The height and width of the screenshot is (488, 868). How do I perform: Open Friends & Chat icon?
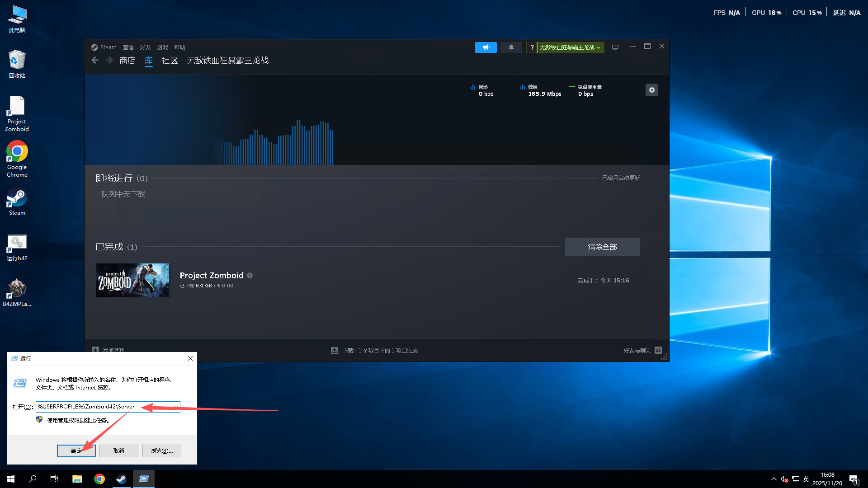[658, 350]
